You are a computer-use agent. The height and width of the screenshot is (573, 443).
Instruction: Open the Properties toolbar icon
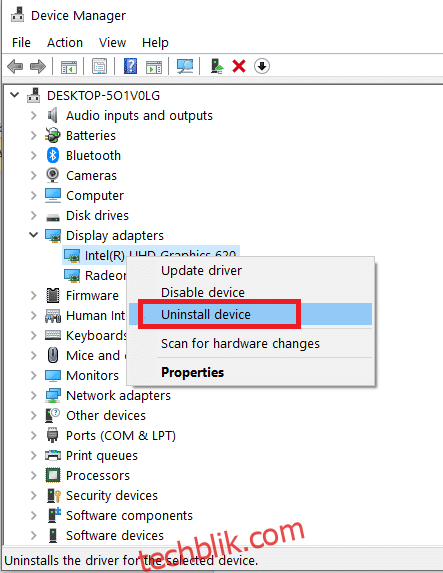(x=99, y=67)
